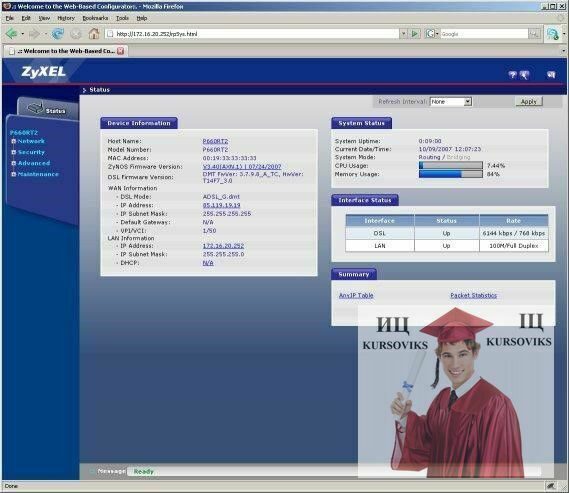The height and width of the screenshot is (493, 569).
Task: Click the search magnifier button next to Google box
Action: (x=534, y=34)
